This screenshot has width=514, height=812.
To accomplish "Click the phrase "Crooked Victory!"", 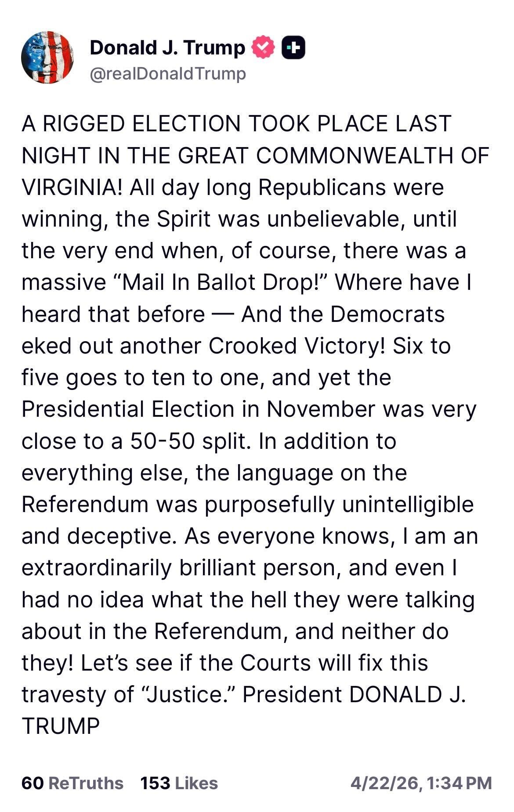I will point(297,346).
